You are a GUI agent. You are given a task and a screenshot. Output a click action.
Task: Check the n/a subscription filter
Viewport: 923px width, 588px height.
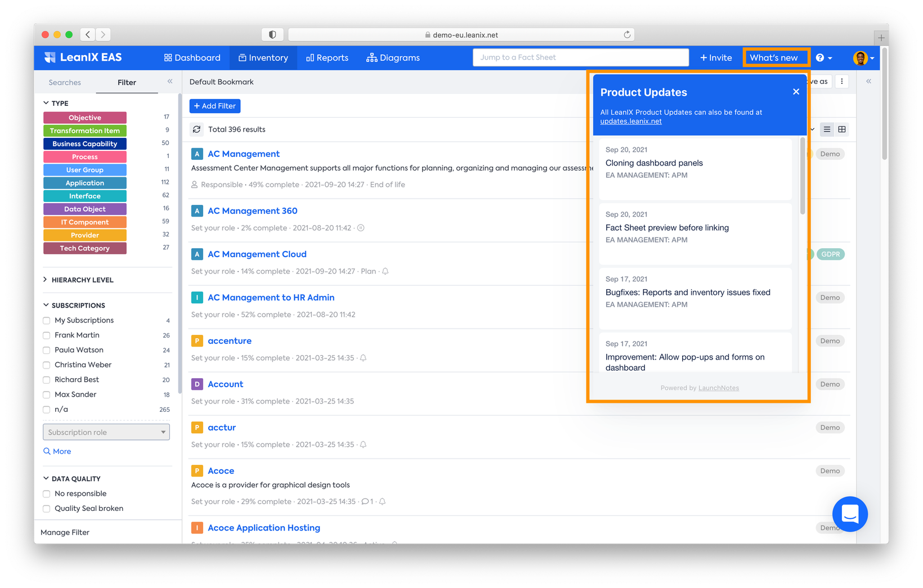(47, 410)
